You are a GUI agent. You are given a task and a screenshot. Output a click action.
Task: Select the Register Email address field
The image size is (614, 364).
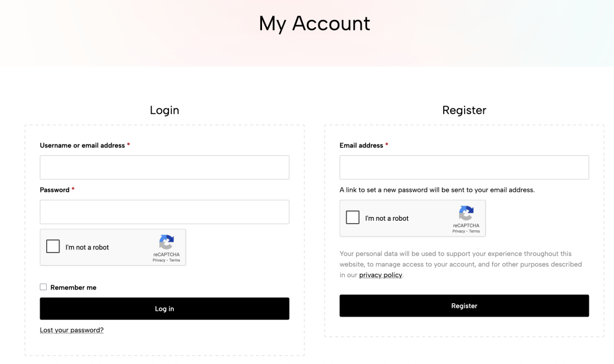pyautogui.click(x=464, y=167)
